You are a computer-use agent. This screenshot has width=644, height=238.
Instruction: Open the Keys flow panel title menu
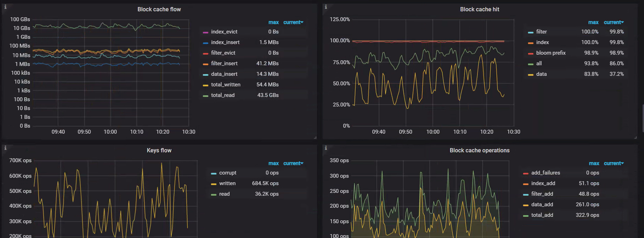(159, 151)
